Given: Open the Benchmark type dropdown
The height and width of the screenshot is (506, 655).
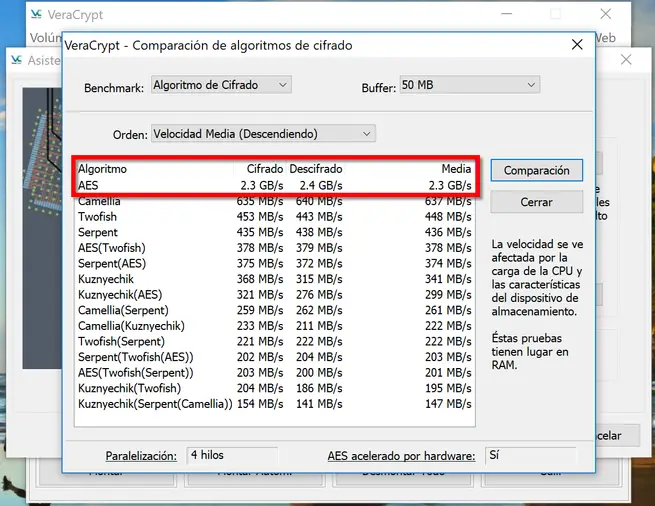Looking at the screenshot, I should coord(221,85).
